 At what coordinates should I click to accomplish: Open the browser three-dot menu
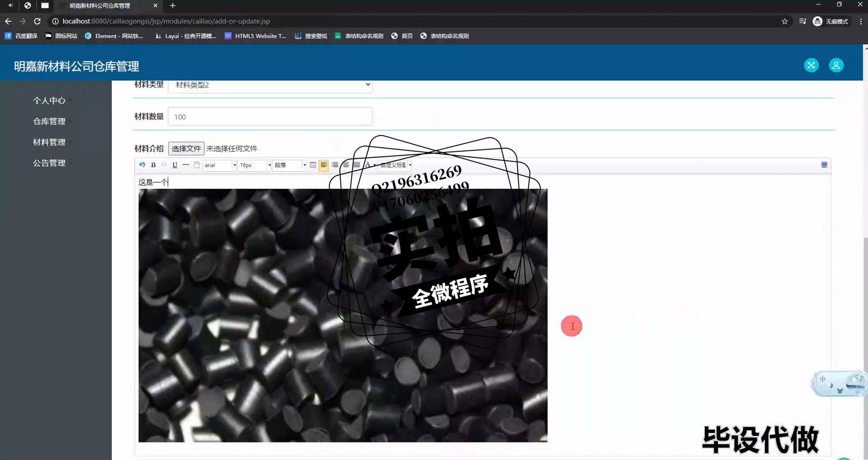click(861, 21)
